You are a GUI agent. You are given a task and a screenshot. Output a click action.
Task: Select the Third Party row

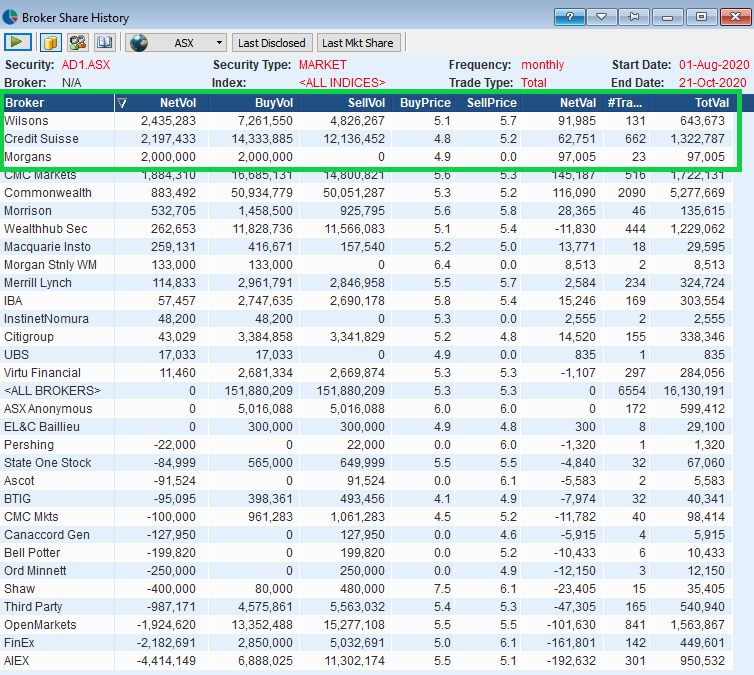[368, 607]
